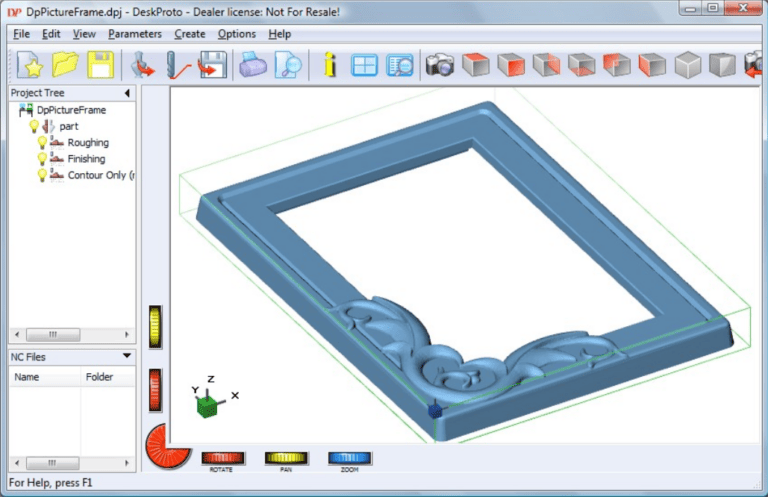Toggle the light bulb next to Contour Only
This screenshot has height=497, width=768.
(x=42, y=175)
